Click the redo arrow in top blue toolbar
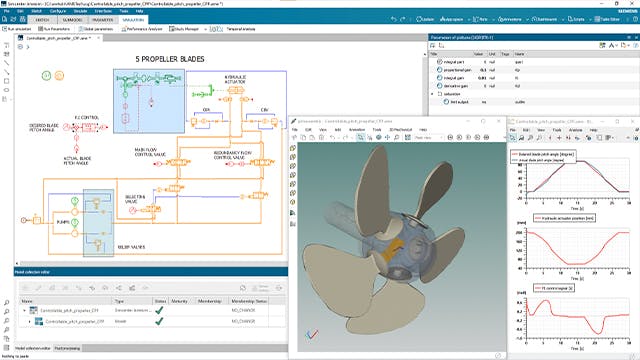The width and height of the screenshot is (640, 360). 402,19
